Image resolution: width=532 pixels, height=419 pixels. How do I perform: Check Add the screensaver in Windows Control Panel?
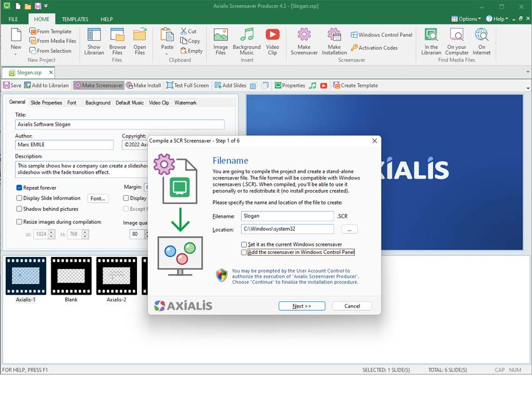tap(243, 252)
